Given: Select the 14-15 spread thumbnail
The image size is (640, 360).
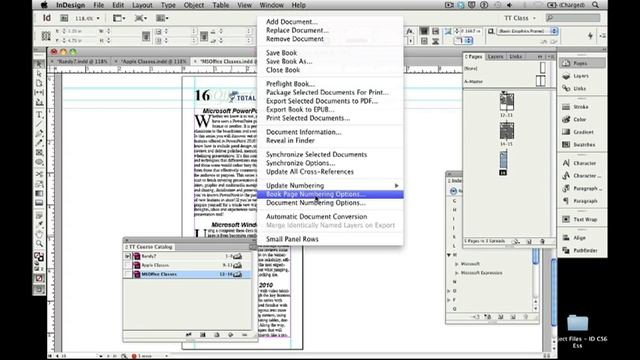Looking at the screenshot, I should [x=507, y=131].
